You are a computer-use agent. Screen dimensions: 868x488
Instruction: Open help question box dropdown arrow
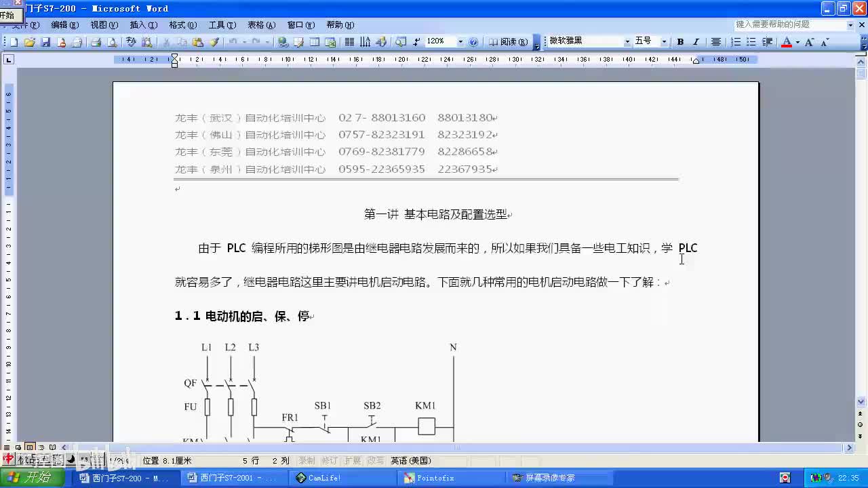(850, 24)
